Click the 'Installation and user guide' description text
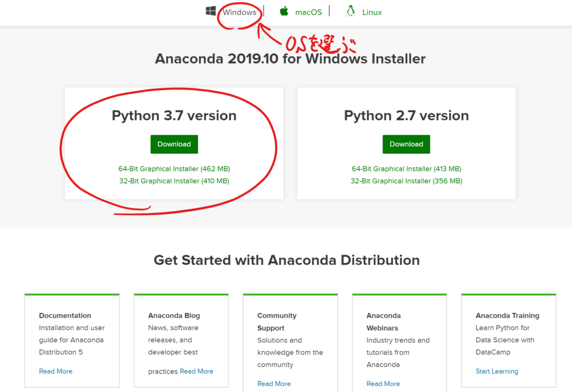This screenshot has width=572, height=392. [72, 340]
